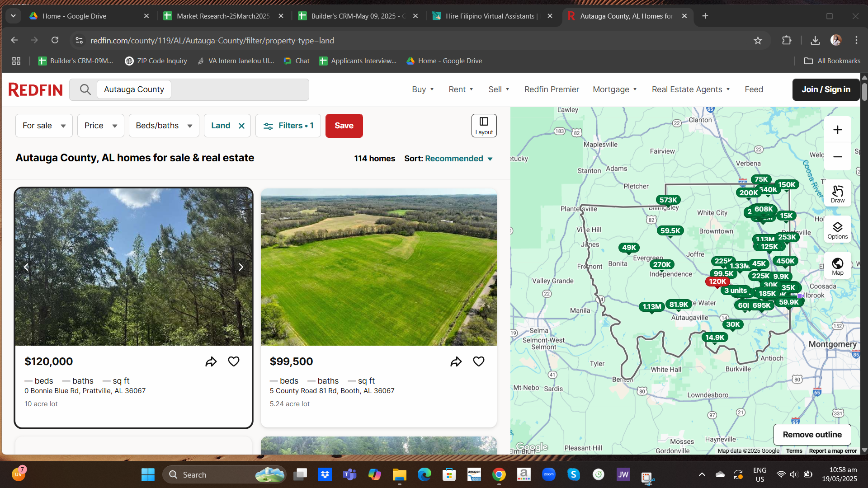Screen dimensions: 868x488
Task: Open the Price filter dropdown
Action: coord(100,126)
